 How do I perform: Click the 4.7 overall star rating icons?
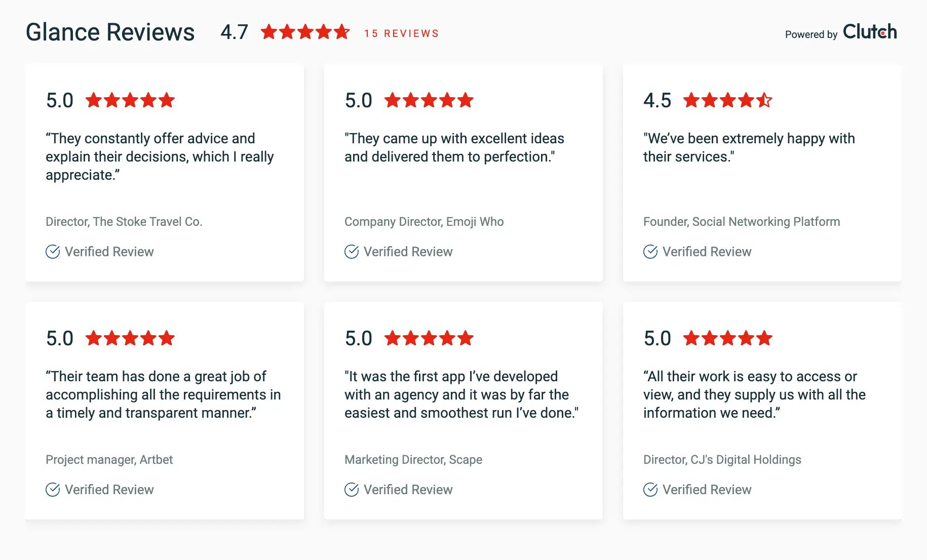(305, 32)
